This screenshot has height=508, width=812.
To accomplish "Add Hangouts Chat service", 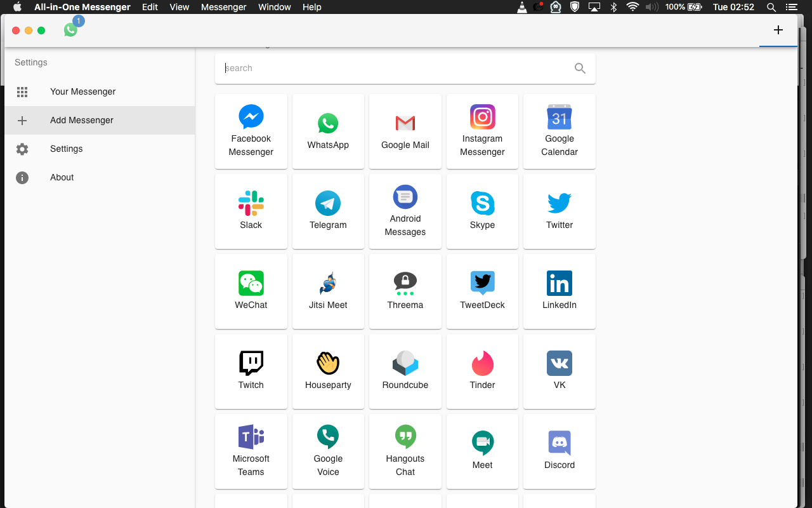I will (x=405, y=451).
